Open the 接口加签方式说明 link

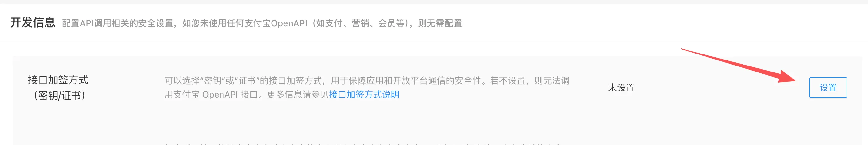coord(364,94)
